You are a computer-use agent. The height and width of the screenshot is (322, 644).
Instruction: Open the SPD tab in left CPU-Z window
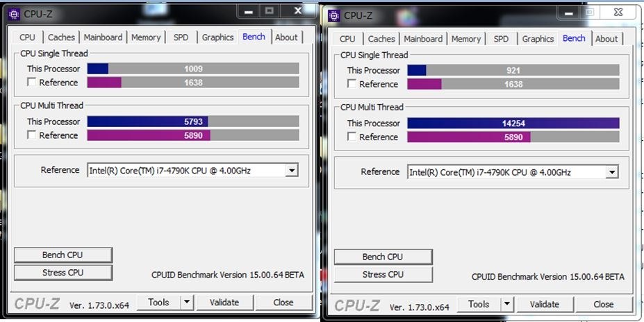point(181,37)
